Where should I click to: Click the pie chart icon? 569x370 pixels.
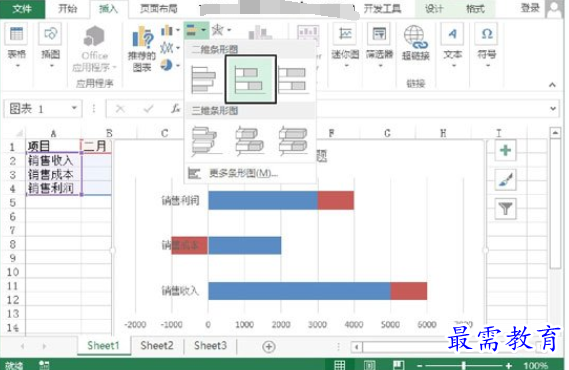(x=167, y=65)
